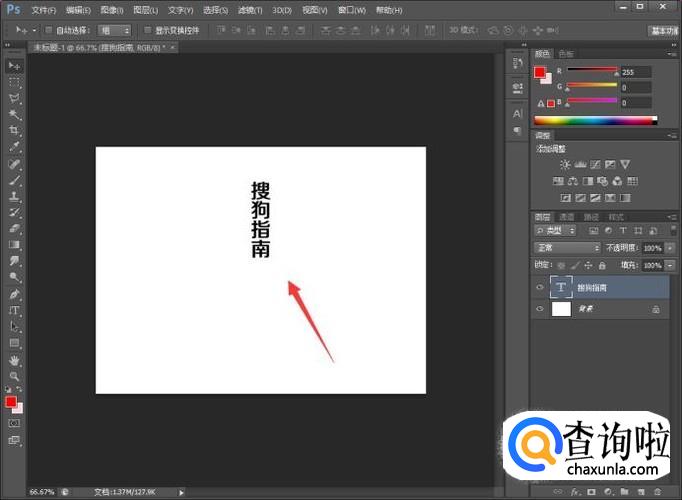Viewport: 682px width, 500px height.
Task: Activate the Crop tool
Action: tap(14, 130)
